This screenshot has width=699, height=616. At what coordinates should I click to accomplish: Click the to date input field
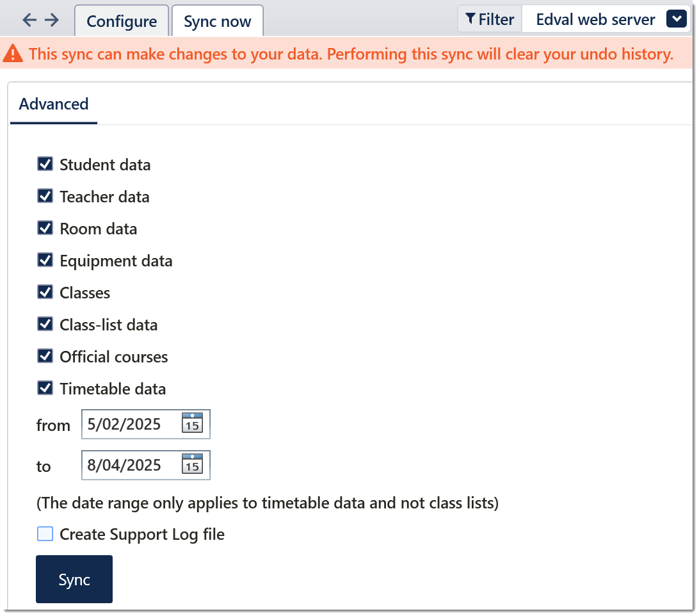coord(131,465)
